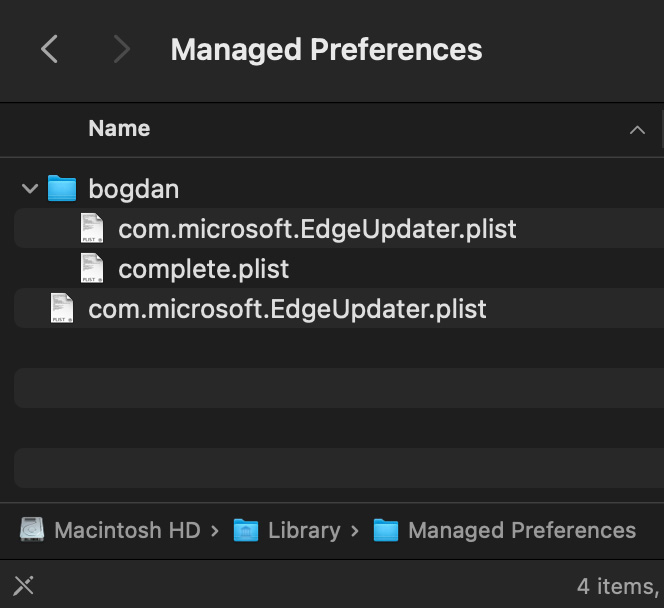This screenshot has height=608, width=664.
Task: Click the Library folder icon in path bar
Action: click(246, 530)
